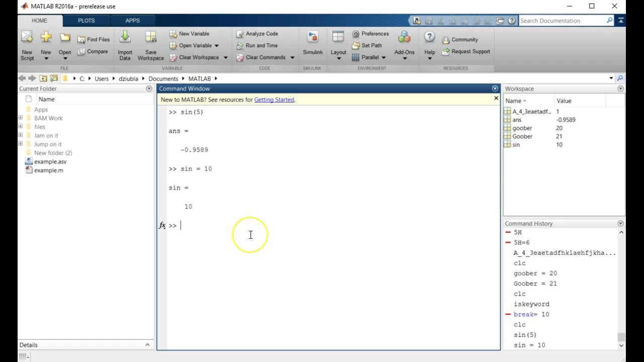The height and width of the screenshot is (362, 644).
Task: Open the Clear Commands dropdown arrow
Action: pos(292,57)
